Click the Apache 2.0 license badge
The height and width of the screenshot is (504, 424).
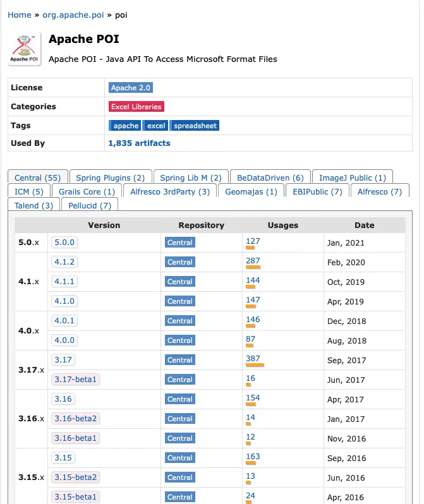pos(131,87)
